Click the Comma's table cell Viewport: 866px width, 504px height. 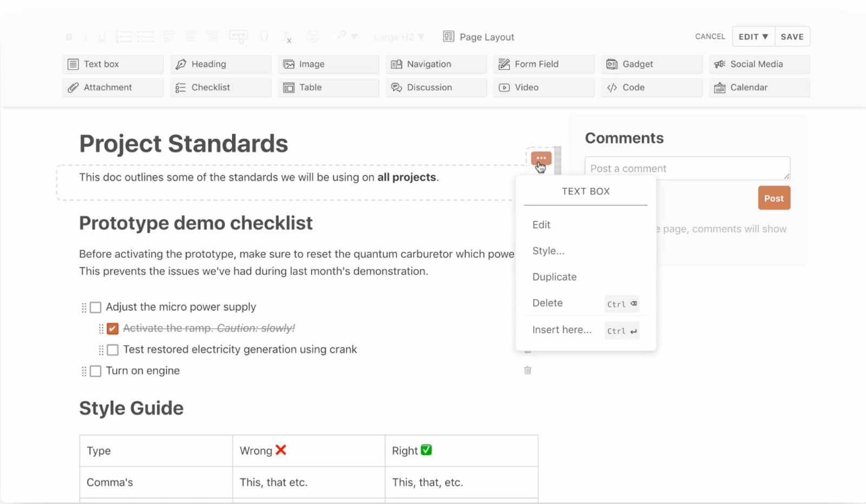click(x=156, y=482)
